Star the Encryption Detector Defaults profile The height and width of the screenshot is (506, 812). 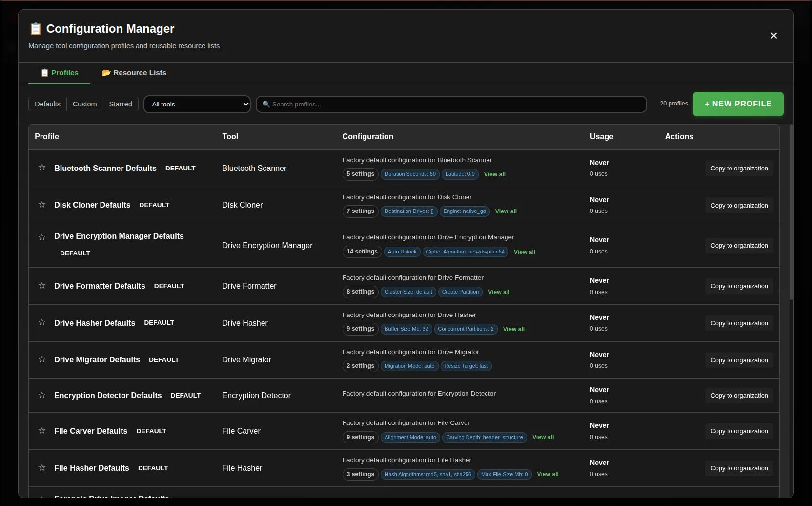(42, 395)
